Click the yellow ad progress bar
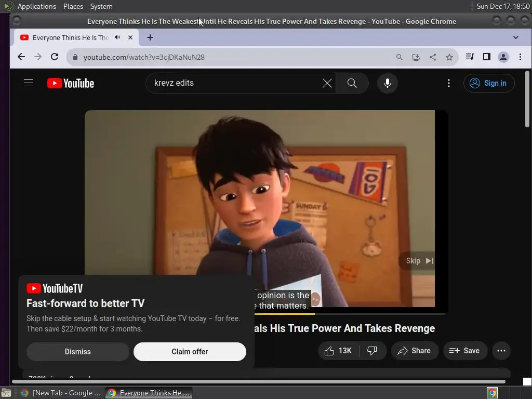Screen dimensions: 532x399 [284, 314]
